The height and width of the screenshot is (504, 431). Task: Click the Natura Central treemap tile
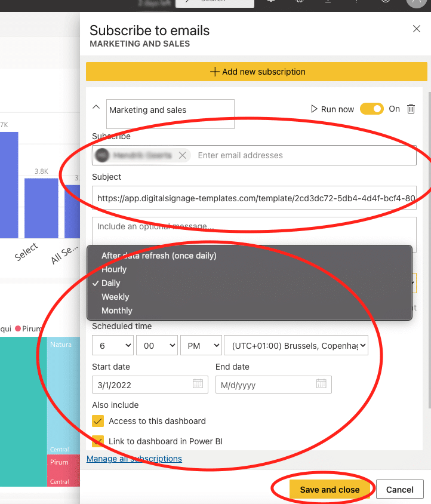tap(63, 395)
